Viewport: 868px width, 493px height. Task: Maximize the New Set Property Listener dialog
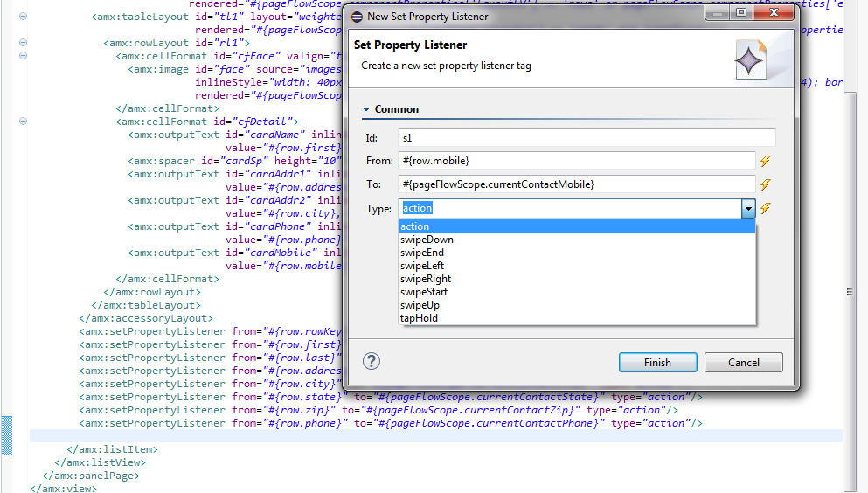[741, 12]
